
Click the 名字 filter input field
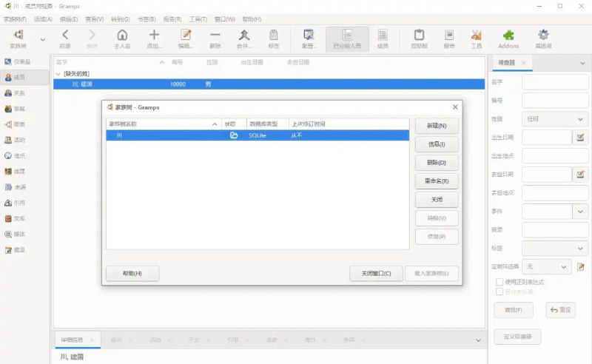click(554, 82)
